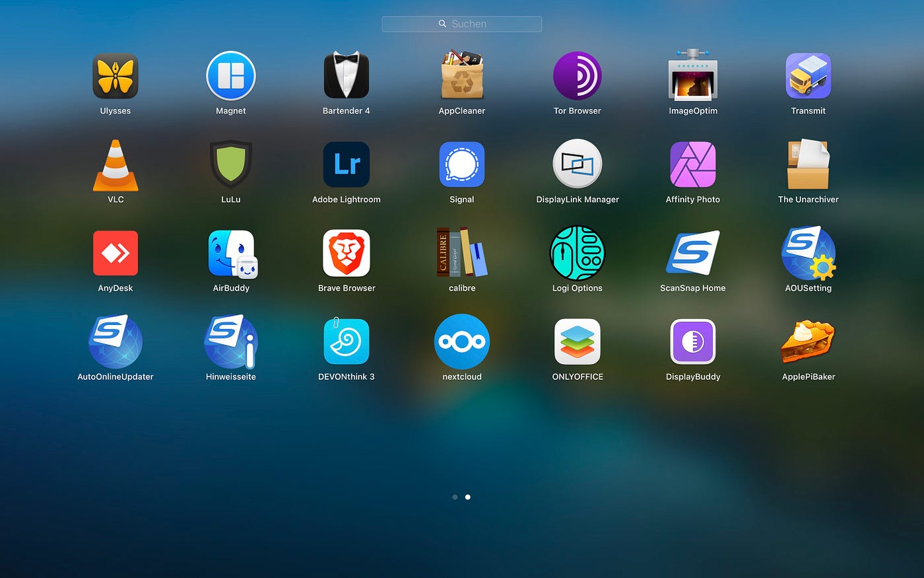Click the Suchen search field
Screen dimensions: 924x578
click(462, 24)
